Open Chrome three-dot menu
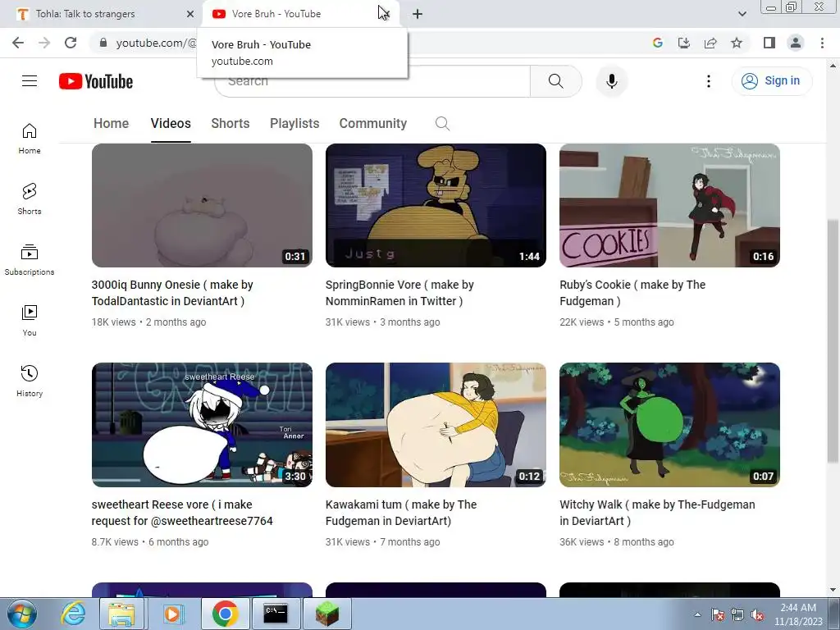Viewport: 840px width, 630px height. pos(822,43)
